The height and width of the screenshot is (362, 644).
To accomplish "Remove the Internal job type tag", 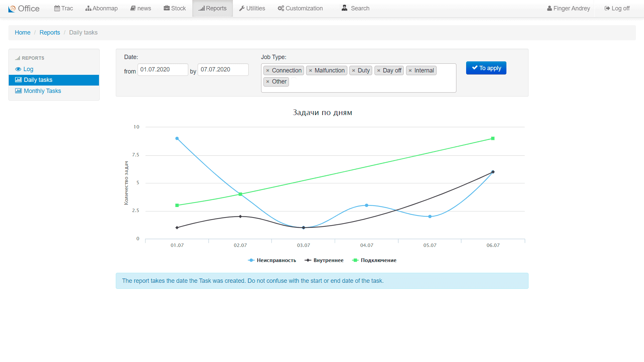I will pyautogui.click(x=410, y=70).
